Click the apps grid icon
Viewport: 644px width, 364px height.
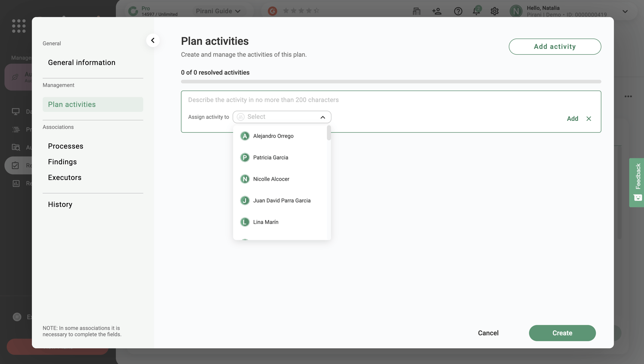18,26
